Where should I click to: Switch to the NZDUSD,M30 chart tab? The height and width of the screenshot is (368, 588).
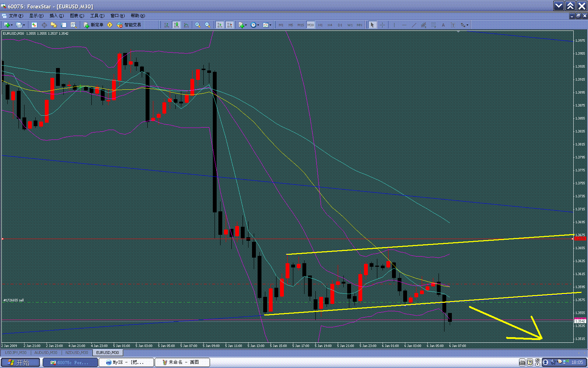click(77, 353)
